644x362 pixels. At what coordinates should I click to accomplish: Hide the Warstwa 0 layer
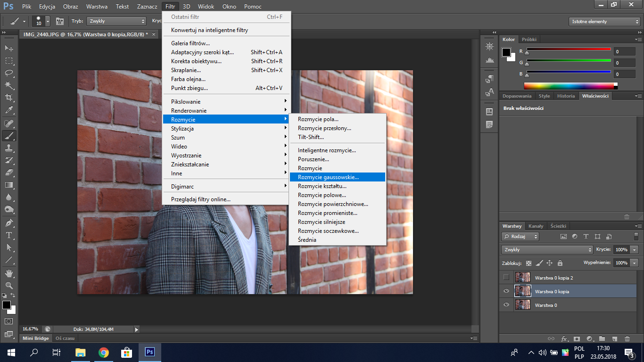click(x=506, y=305)
